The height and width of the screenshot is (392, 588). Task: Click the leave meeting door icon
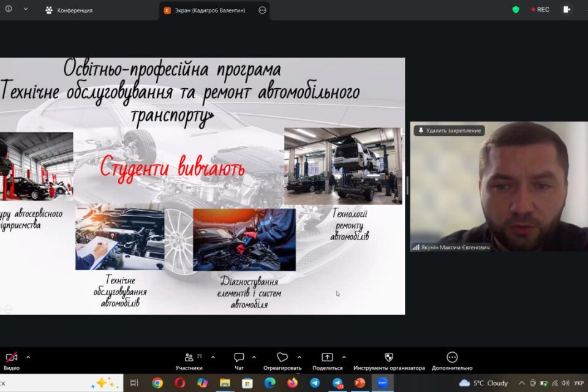(566, 9)
